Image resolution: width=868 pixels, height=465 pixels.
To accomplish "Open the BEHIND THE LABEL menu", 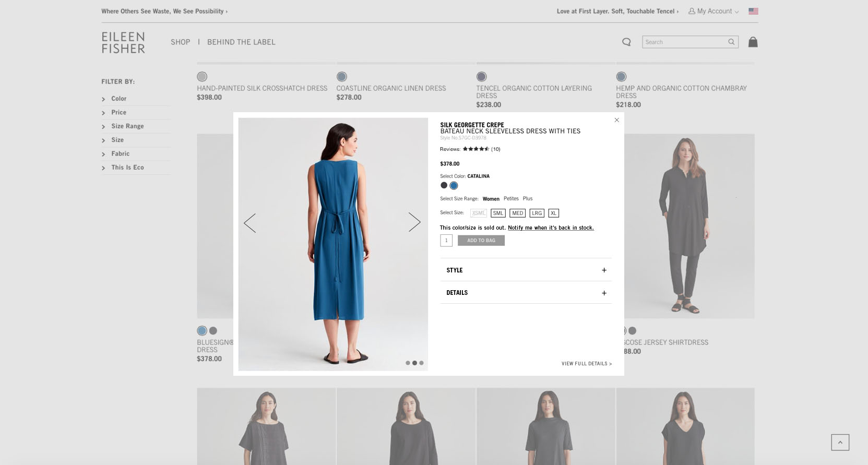I will 241,42.
